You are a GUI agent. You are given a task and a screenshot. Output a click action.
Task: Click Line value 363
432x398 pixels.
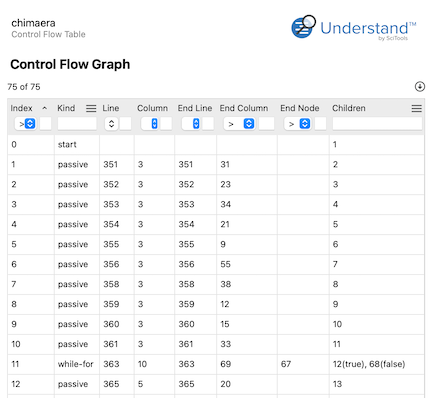(x=111, y=364)
